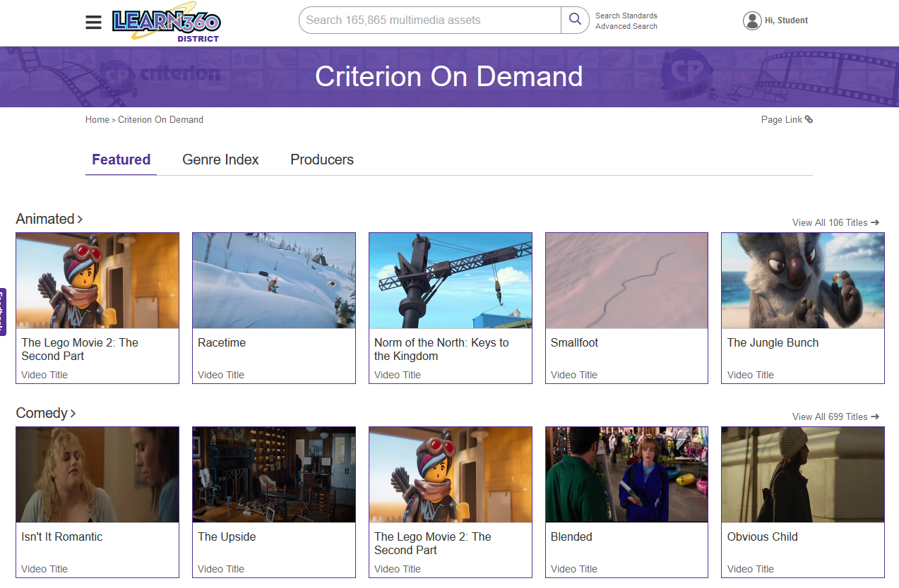
Task: Click Video Title label under Smallfoot
Action: 574,375
